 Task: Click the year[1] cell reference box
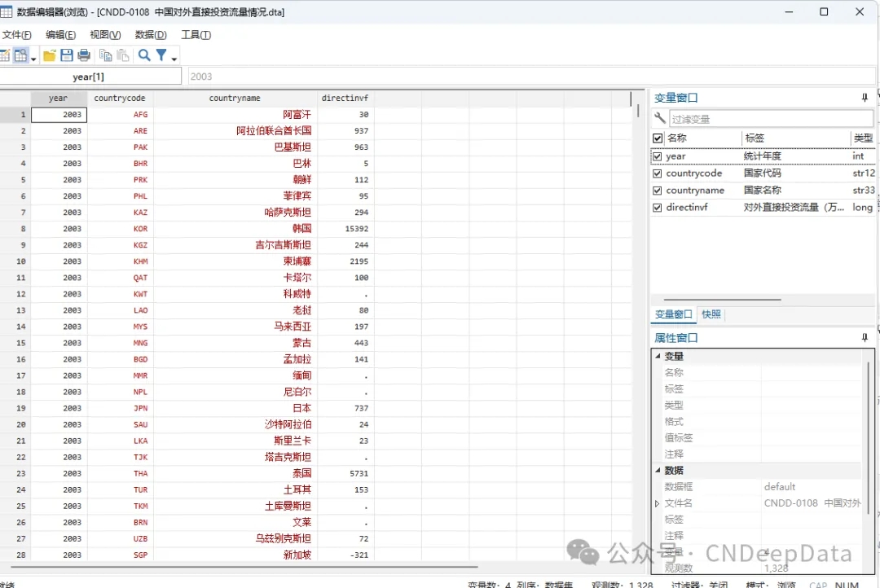point(89,77)
